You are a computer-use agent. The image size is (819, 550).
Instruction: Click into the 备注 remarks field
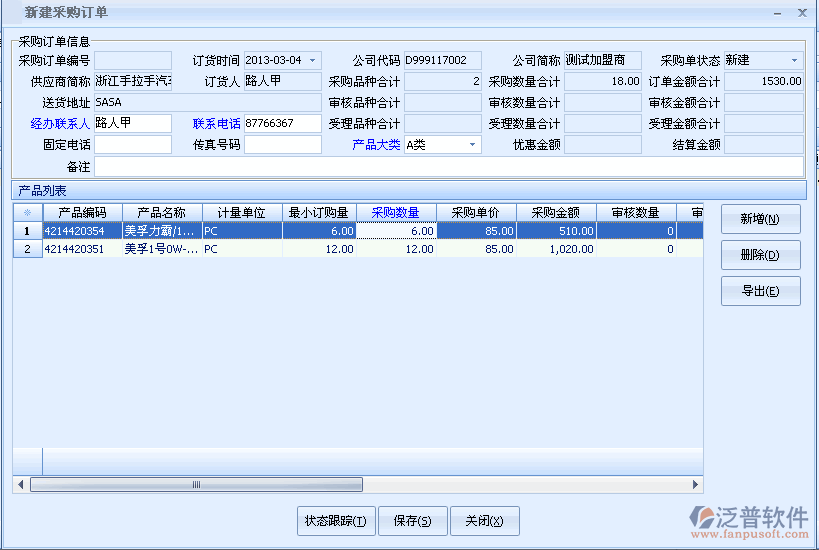coord(448,166)
